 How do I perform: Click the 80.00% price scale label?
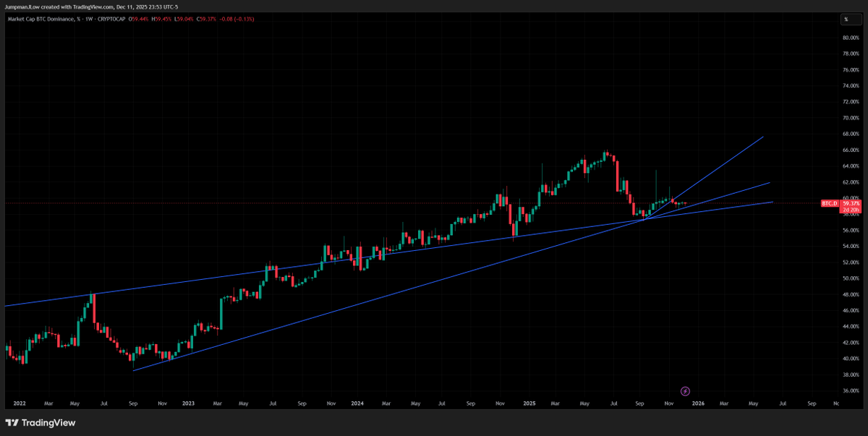click(x=850, y=38)
